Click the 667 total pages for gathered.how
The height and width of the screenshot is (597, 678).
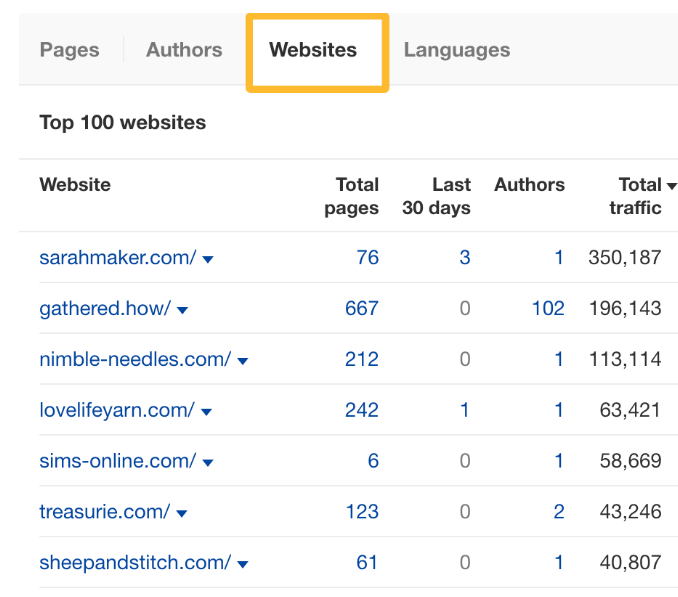click(x=361, y=309)
